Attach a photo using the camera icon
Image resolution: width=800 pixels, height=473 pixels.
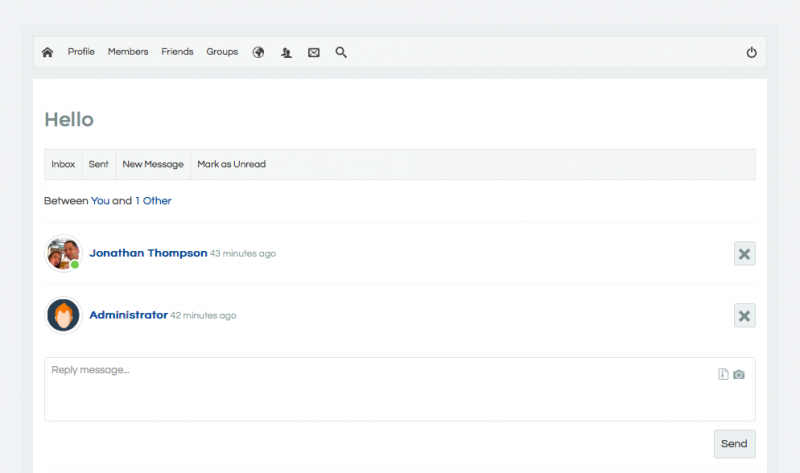[739, 374]
